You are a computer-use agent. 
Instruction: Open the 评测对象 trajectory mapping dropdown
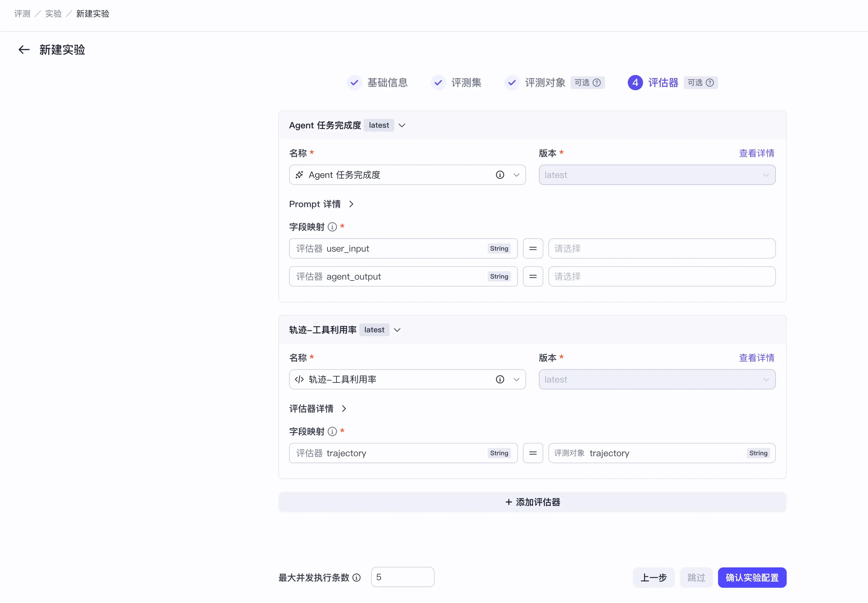(x=662, y=453)
